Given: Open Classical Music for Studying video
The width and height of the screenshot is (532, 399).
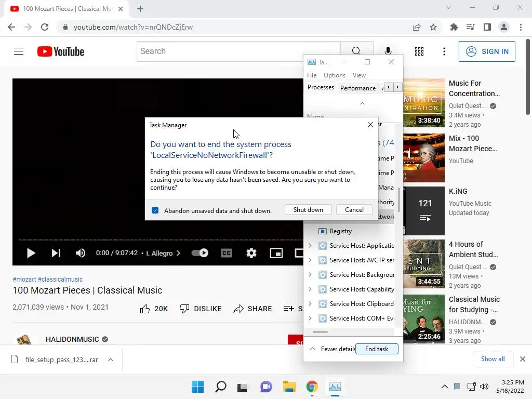Looking at the screenshot, I should pyautogui.click(x=424, y=319).
